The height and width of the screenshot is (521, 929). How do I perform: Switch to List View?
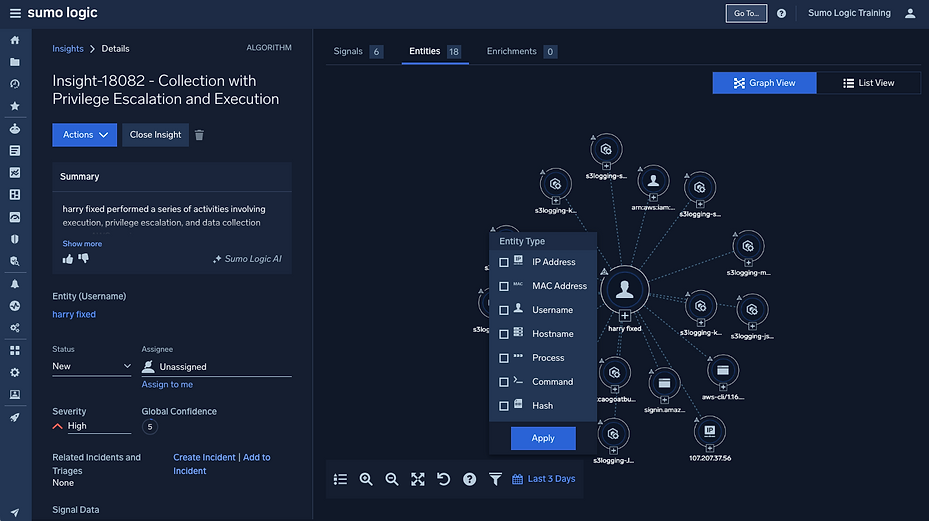coord(869,83)
